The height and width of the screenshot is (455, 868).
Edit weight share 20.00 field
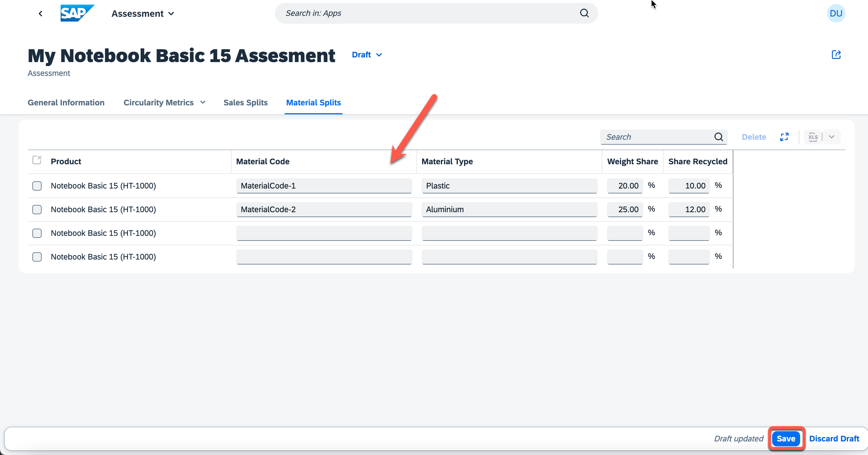625,186
